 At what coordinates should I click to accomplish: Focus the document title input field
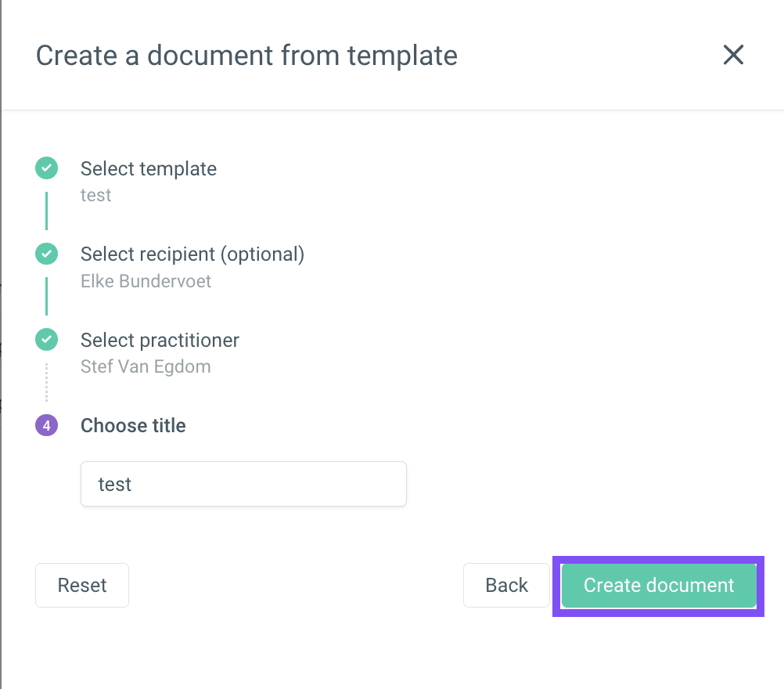(243, 484)
